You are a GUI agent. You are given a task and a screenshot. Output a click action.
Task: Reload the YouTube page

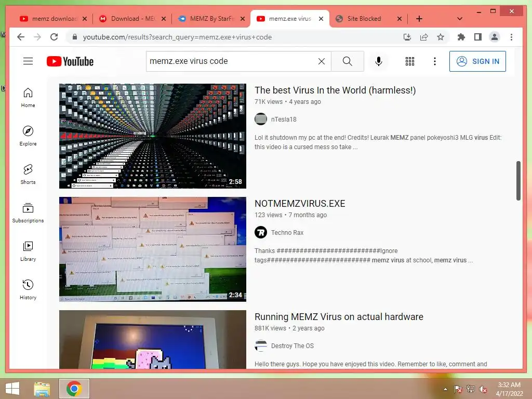(x=54, y=37)
